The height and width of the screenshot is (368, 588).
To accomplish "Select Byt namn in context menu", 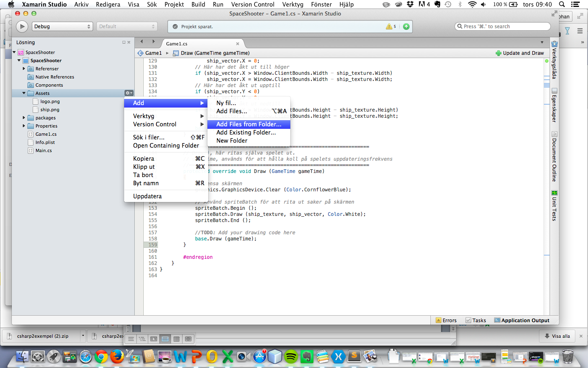I will click(x=166, y=183).
